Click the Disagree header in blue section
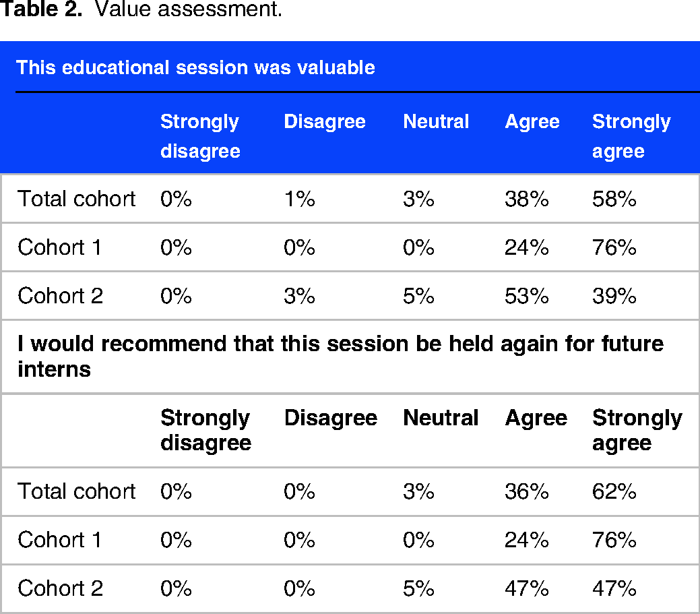 tap(325, 121)
